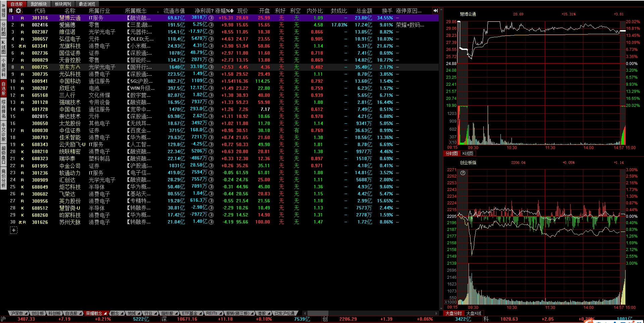Click the grid layout icon beside gear
The height and width of the screenshot is (323, 644).
pyautogui.click(x=11, y=11)
